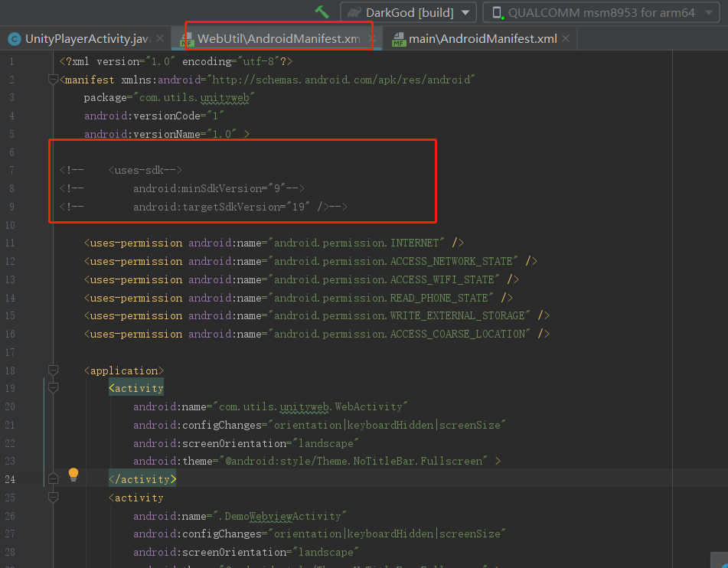Screen dimensions: 728x568
Task: Switch to the main\AndroidManifest.xml tab
Action: 483,39
